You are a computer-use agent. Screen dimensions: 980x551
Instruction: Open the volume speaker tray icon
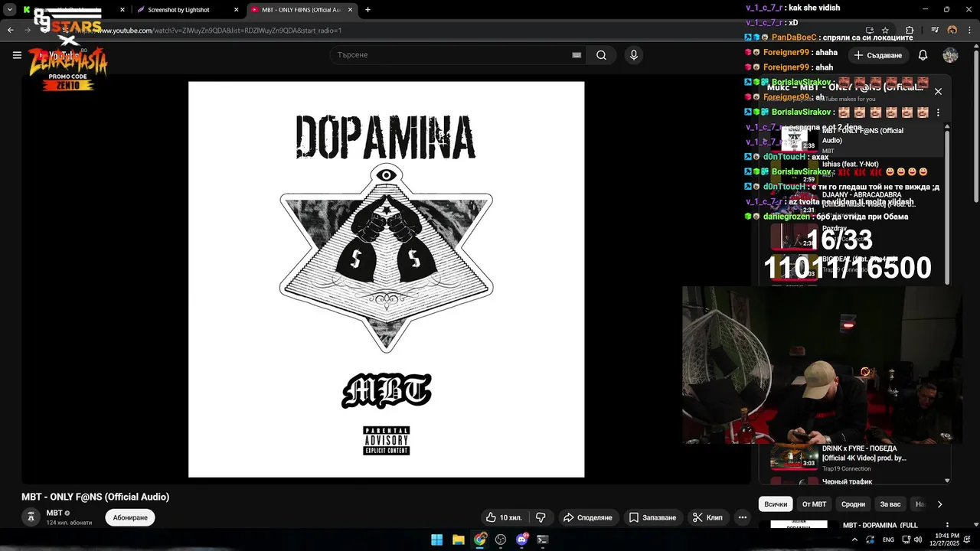[x=917, y=540]
